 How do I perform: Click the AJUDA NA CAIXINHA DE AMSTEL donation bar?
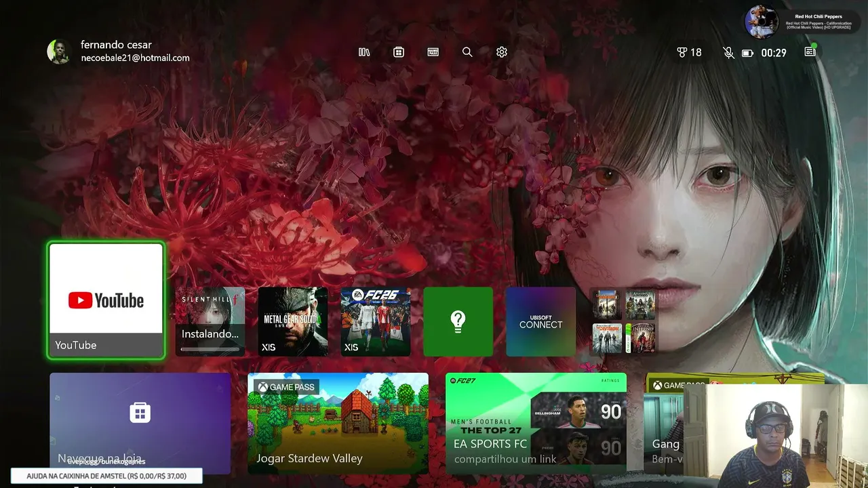(x=106, y=476)
